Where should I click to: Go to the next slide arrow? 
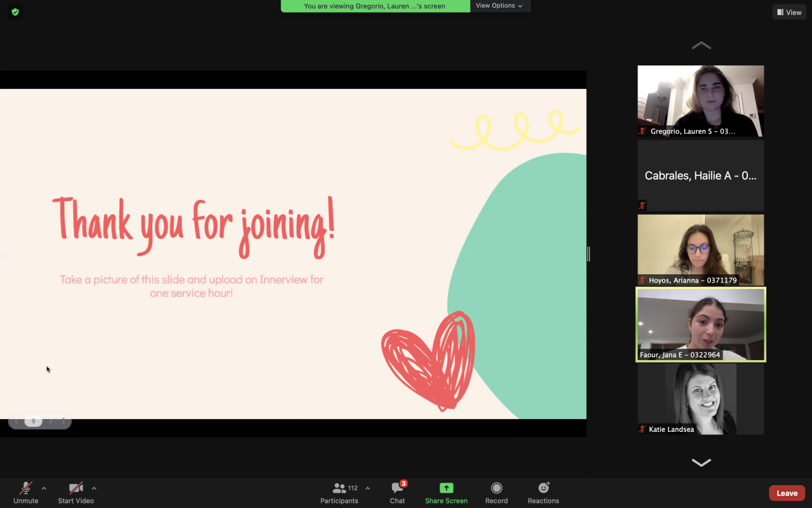coord(51,422)
